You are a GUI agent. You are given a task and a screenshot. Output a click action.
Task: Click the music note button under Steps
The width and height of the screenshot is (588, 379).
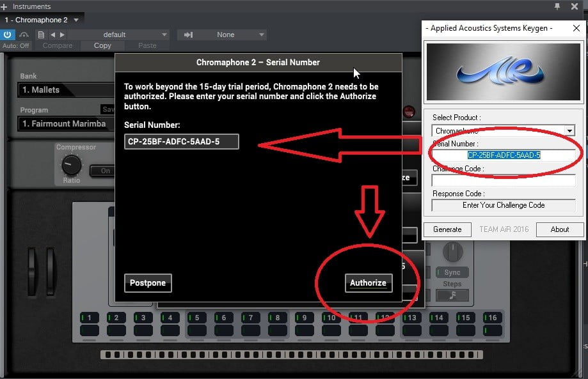click(452, 295)
